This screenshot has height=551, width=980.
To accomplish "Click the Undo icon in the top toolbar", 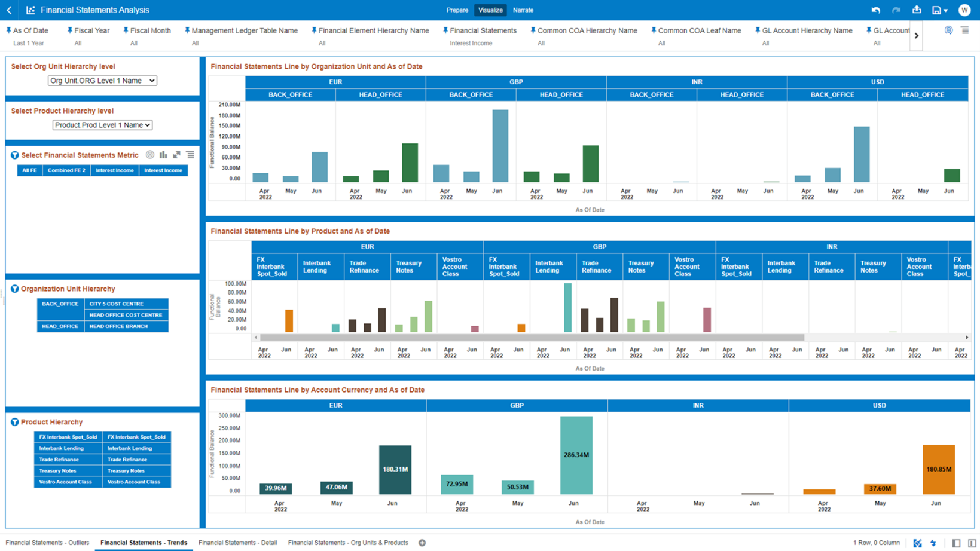I will [x=877, y=10].
